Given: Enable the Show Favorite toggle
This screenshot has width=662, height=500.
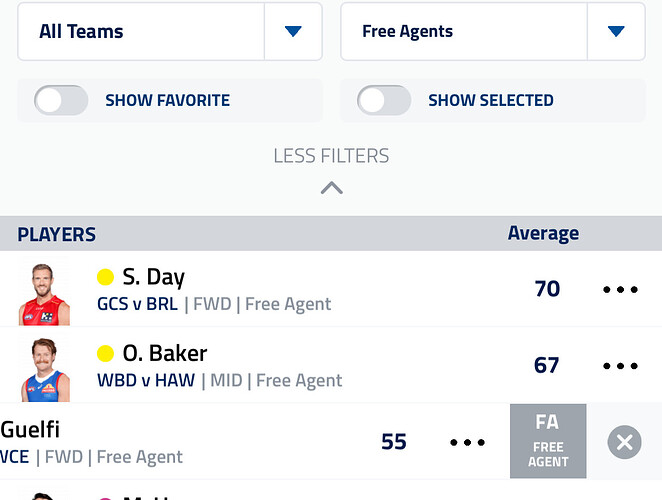Looking at the screenshot, I should tap(61, 100).
